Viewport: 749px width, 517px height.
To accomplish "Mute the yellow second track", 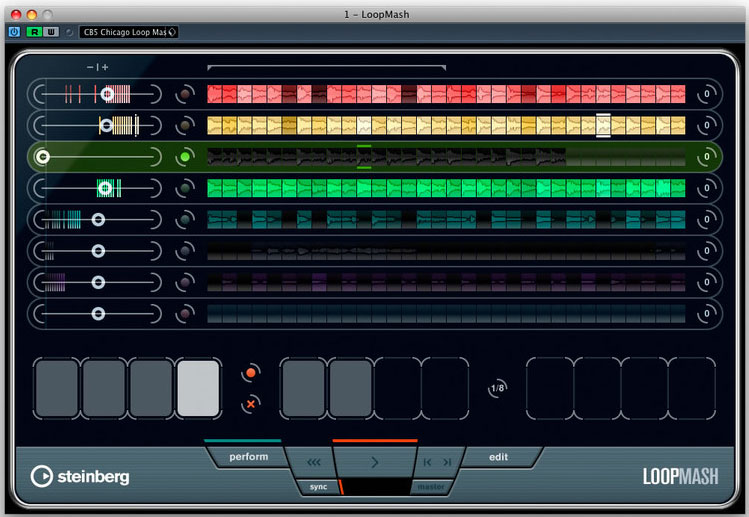I will (185, 126).
